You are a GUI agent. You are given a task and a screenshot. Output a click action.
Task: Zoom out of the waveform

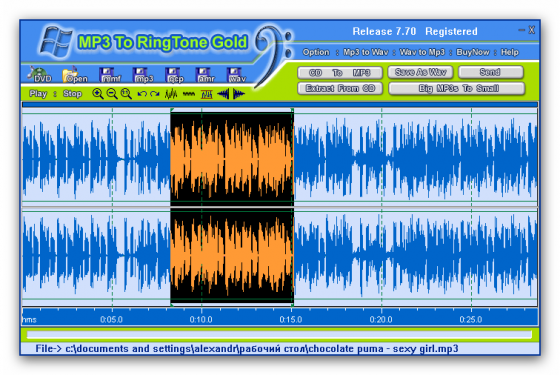112,94
